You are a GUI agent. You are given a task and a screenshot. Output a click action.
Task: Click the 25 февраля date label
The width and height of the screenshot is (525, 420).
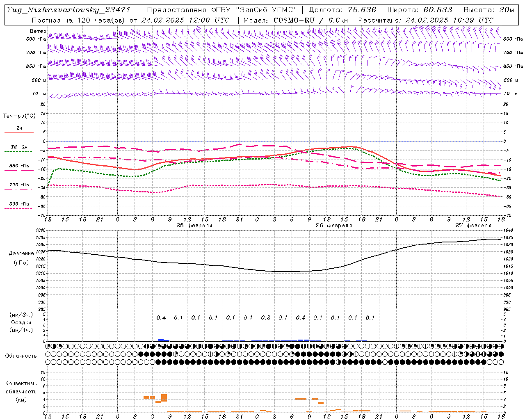pyautogui.click(x=194, y=226)
